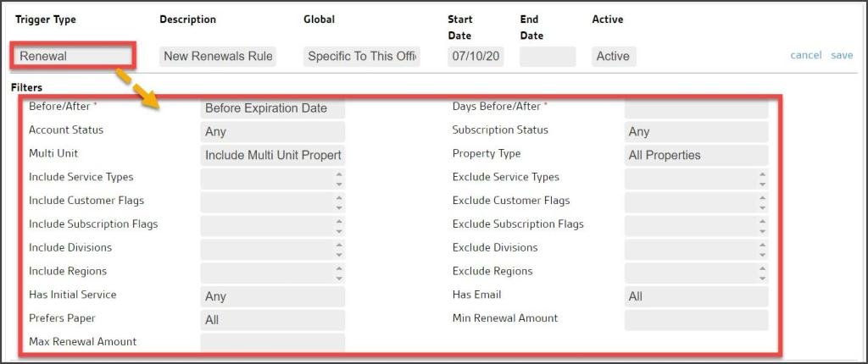Image resolution: width=868 pixels, height=364 pixels.
Task: Open the Trigger Type Renewal dropdown
Action: [x=73, y=56]
